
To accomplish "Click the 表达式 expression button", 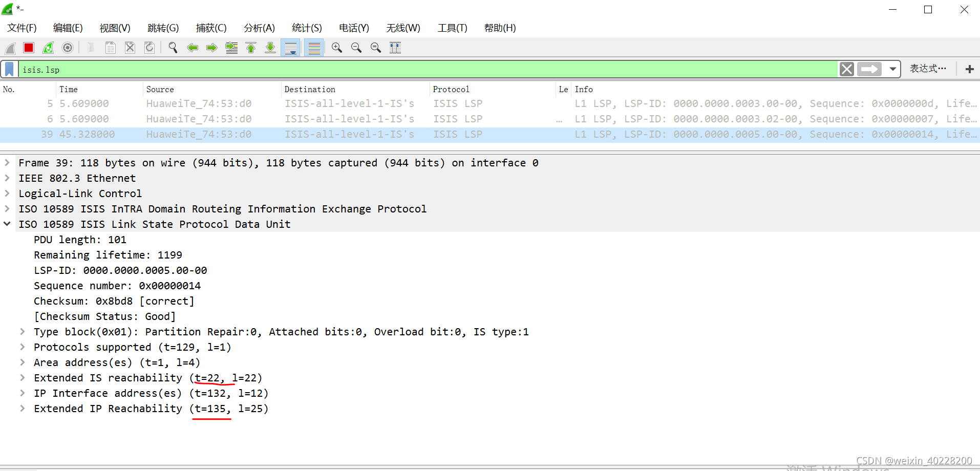I will [928, 69].
